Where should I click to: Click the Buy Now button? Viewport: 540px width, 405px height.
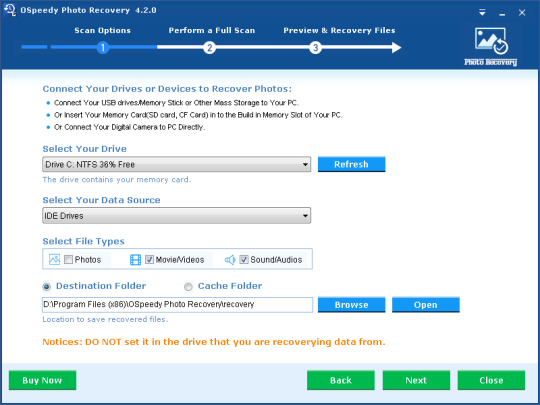pyautogui.click(x=42, y=380)
